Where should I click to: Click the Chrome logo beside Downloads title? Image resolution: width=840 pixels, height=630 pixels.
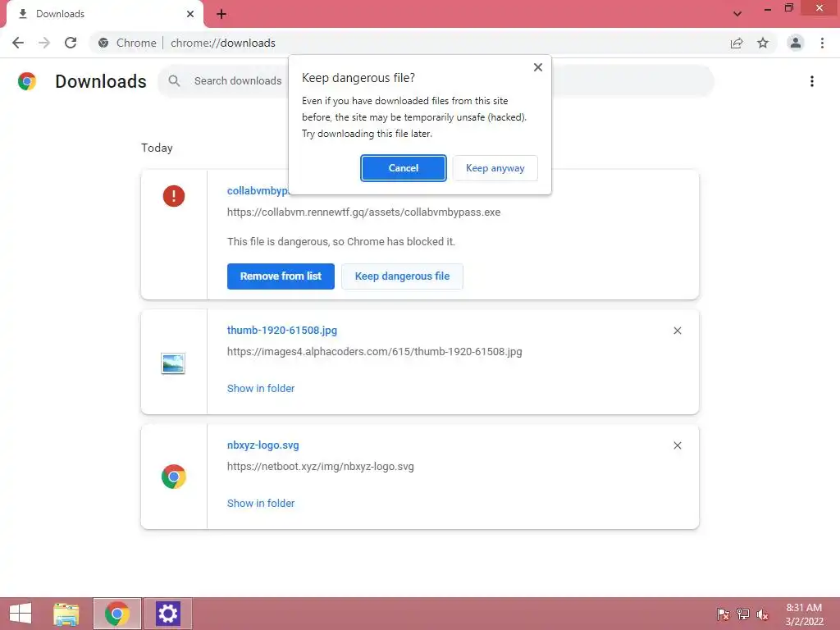tap(27, 81)
